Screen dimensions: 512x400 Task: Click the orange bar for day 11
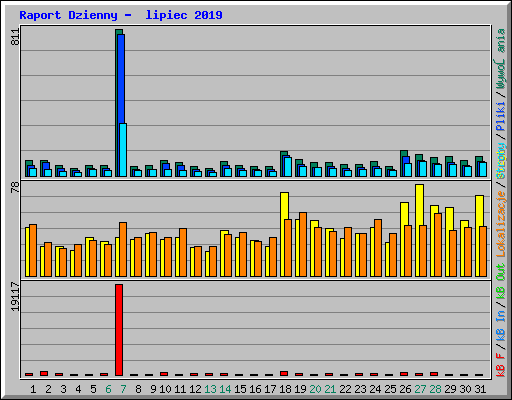(x=183, y=252)
